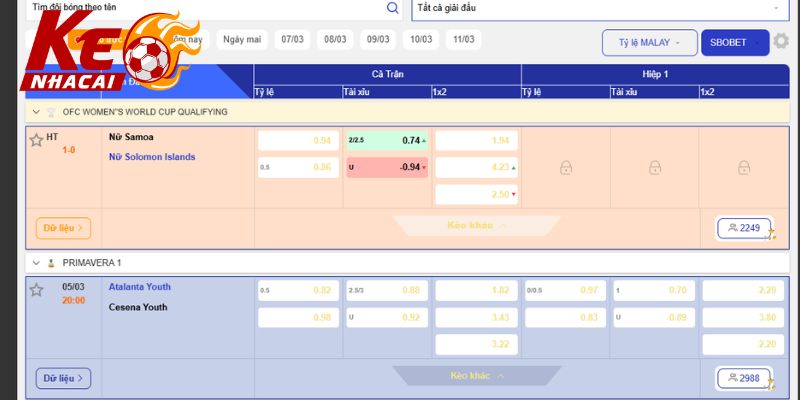The width and height of the screenshot is (800, 400).
Task: Click the lock icon under Hiệp 1 Tỷ lệ
Action: pos(566,168)
